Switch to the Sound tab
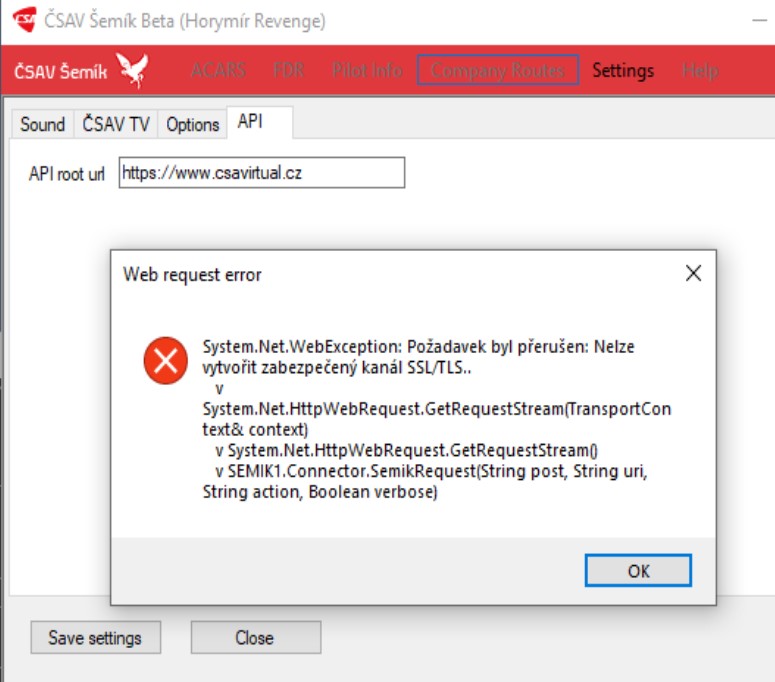Screen dimensions: 775x682 [x=43, y=124]
